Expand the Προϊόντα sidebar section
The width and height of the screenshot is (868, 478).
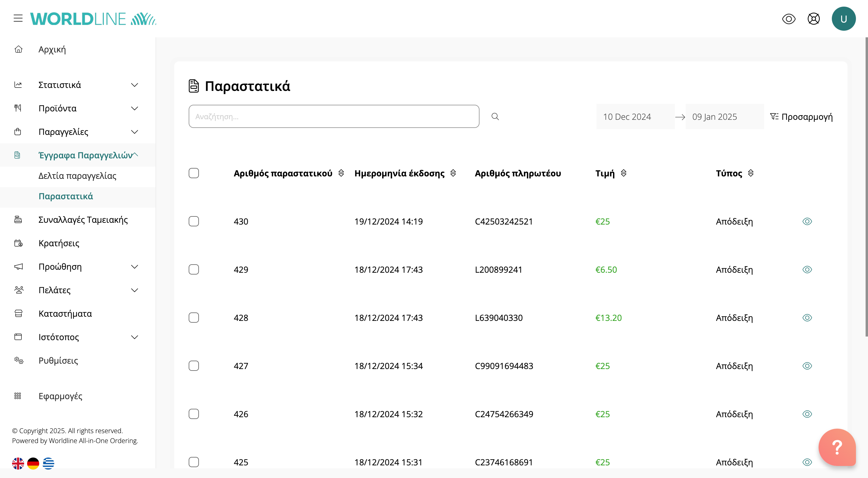tap(134, 108)
